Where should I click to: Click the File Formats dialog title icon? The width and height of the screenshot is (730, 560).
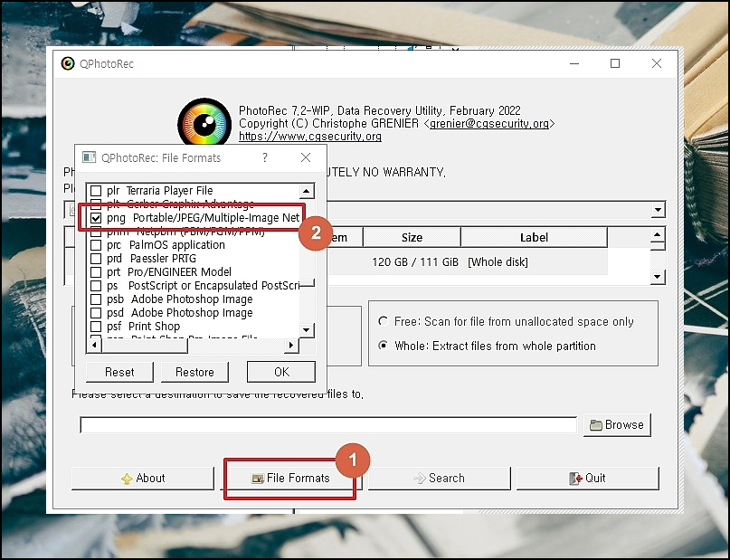tap(89, 157)
